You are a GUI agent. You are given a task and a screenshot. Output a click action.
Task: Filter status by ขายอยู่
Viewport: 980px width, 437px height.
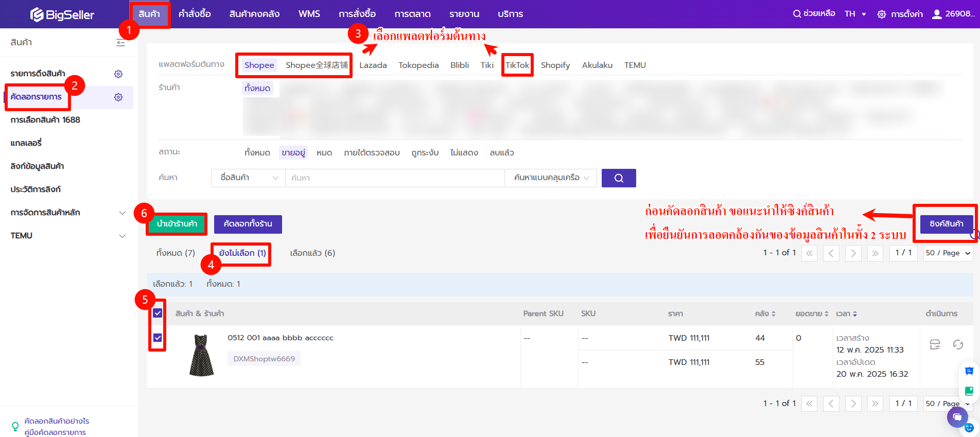point(293,153)
